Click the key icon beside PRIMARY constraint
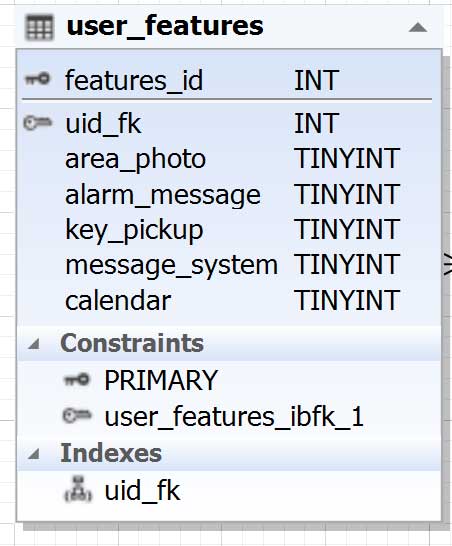 coord(77,380)
